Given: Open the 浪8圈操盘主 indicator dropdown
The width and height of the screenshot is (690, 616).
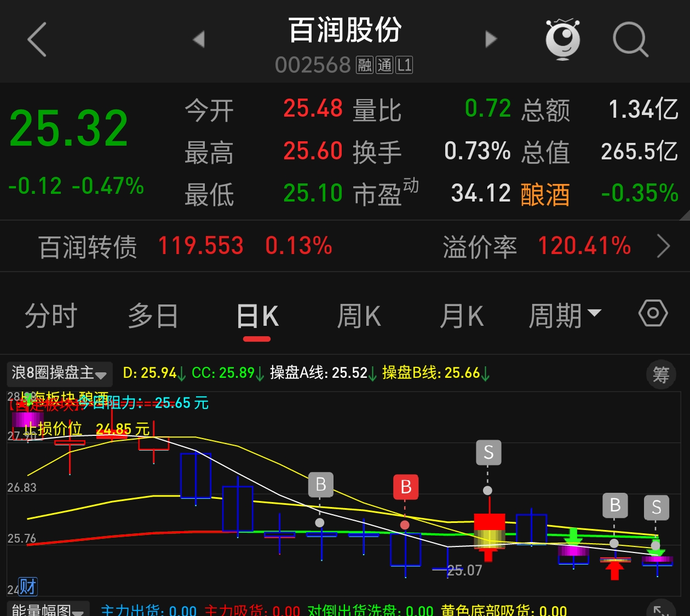Looking at the screenshot, I should [60, 373].
